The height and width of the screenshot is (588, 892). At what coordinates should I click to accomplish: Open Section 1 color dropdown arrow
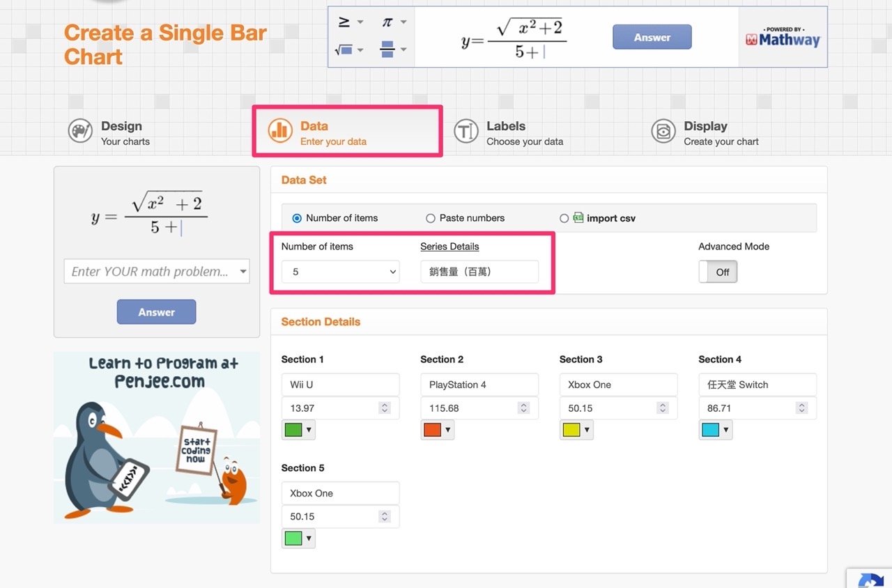point(309,430)
